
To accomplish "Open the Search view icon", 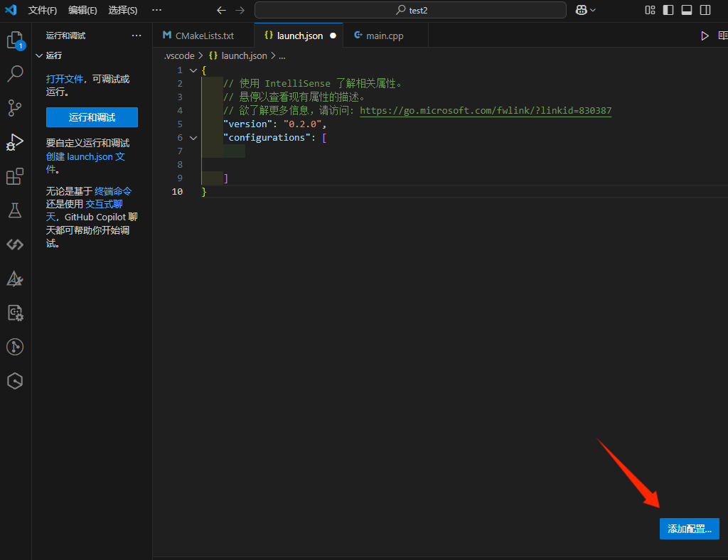I will (15, 73).
